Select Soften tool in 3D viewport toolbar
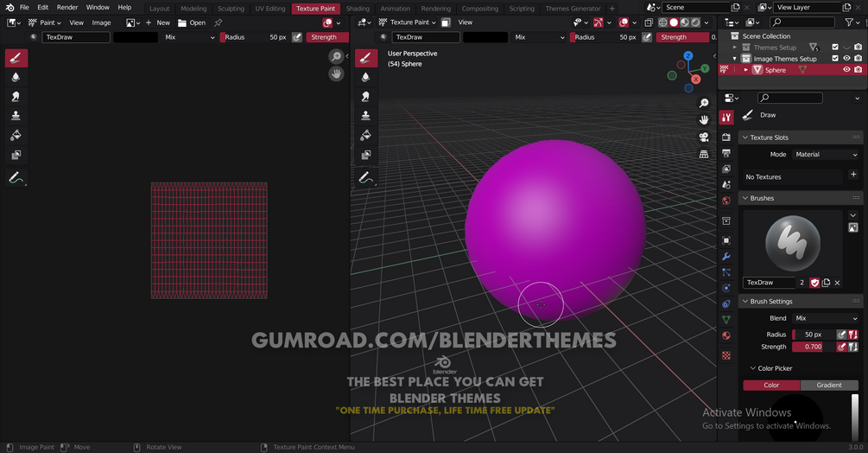 [x=366, y=77]
